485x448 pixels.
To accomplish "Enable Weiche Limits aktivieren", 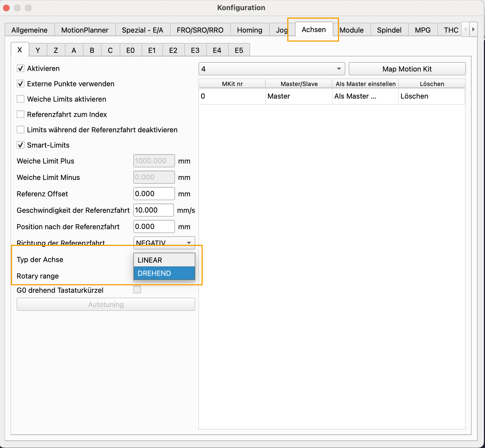I will 21,99.
